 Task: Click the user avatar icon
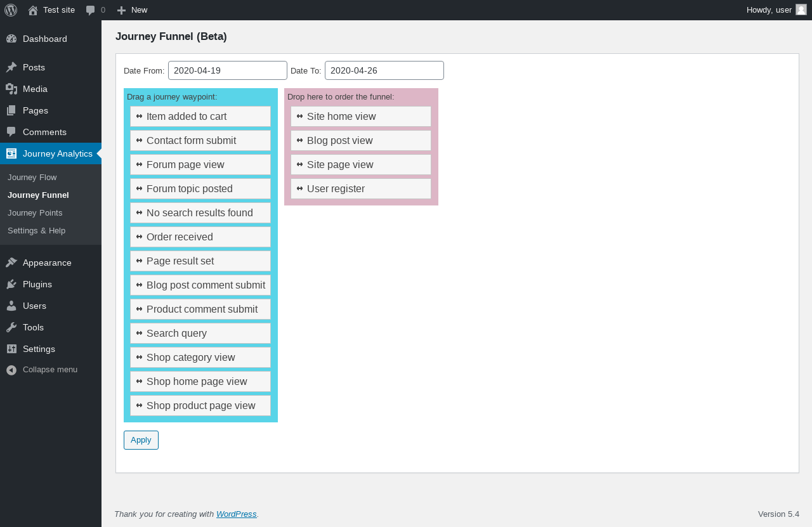tap(801, 10)
